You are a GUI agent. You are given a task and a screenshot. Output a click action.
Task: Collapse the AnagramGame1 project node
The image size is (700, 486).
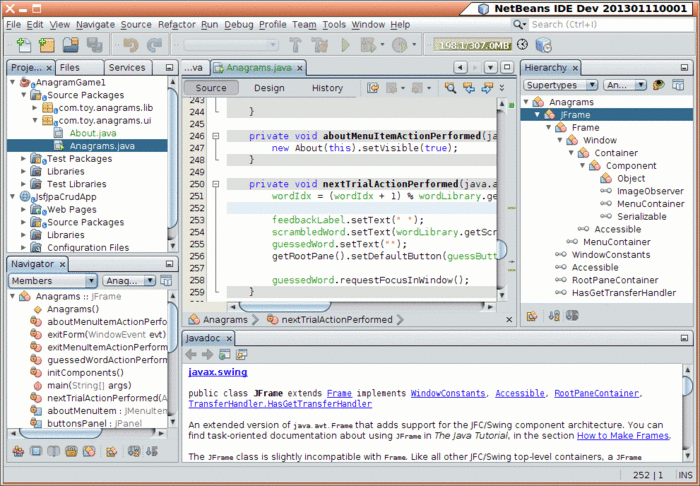click(x=12, y=82)
